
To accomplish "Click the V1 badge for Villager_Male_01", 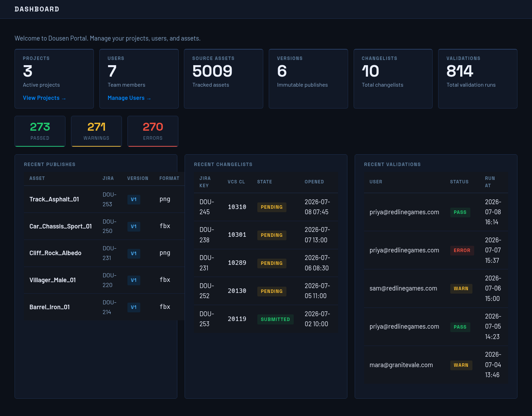I will (x=134, y=280).
